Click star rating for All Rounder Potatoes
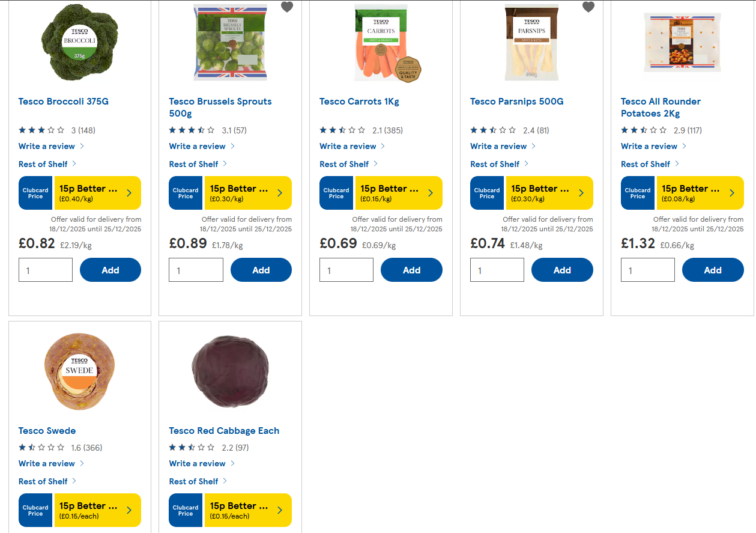 [644, 130]
